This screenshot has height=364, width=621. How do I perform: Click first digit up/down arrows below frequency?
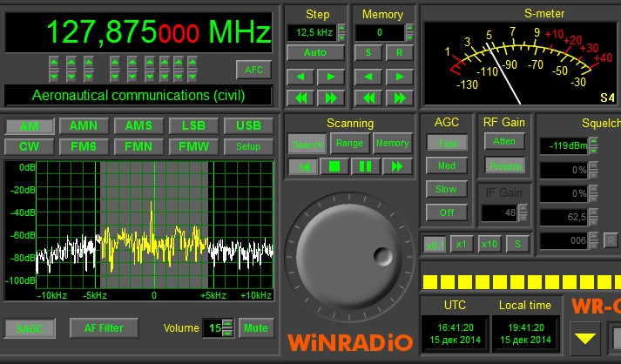54,69
